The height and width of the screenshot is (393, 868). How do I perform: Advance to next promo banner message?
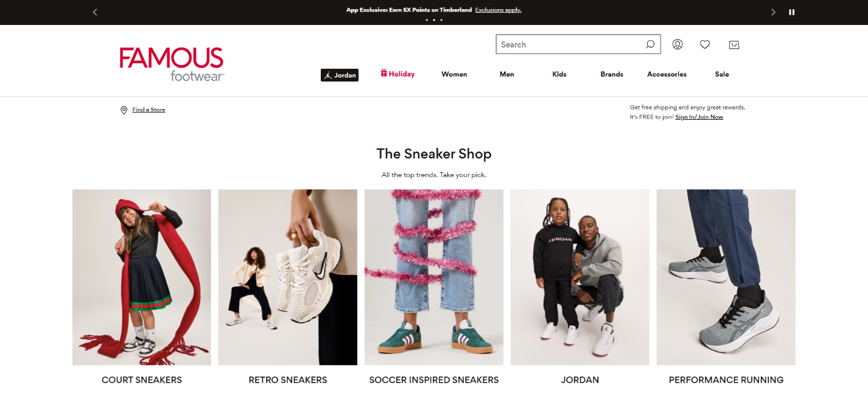click(773, 12)
